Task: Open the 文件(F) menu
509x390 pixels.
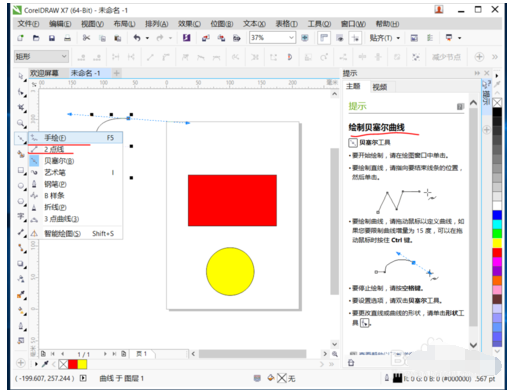Action: click(28, 24)
